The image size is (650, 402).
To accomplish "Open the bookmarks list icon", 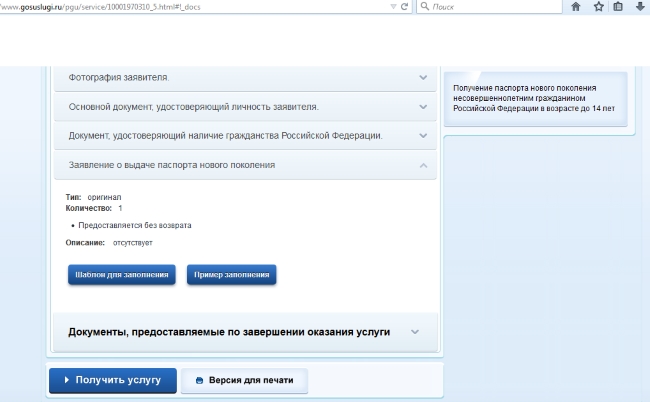I will (618, 6).
